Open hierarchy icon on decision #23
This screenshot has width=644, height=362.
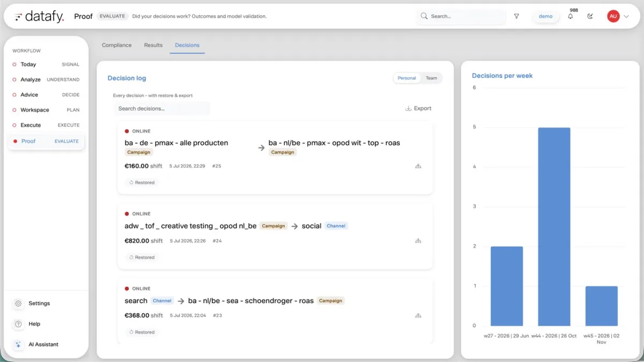[418, 315]
